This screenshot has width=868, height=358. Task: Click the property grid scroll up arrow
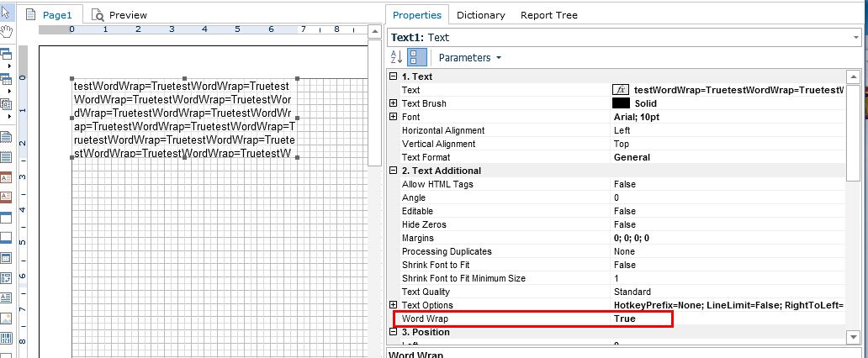coord(853,77)
